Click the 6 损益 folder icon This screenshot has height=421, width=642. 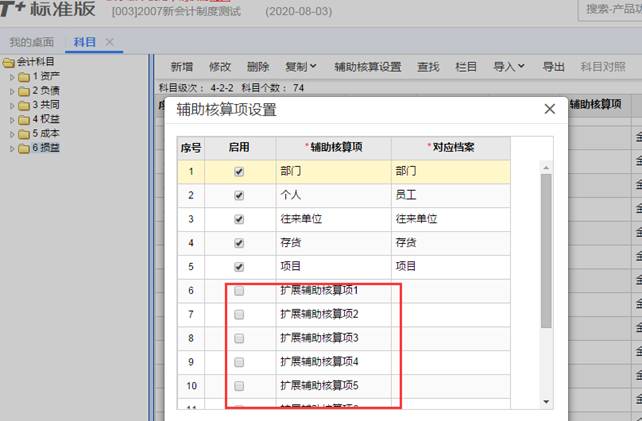click(24, 148)
